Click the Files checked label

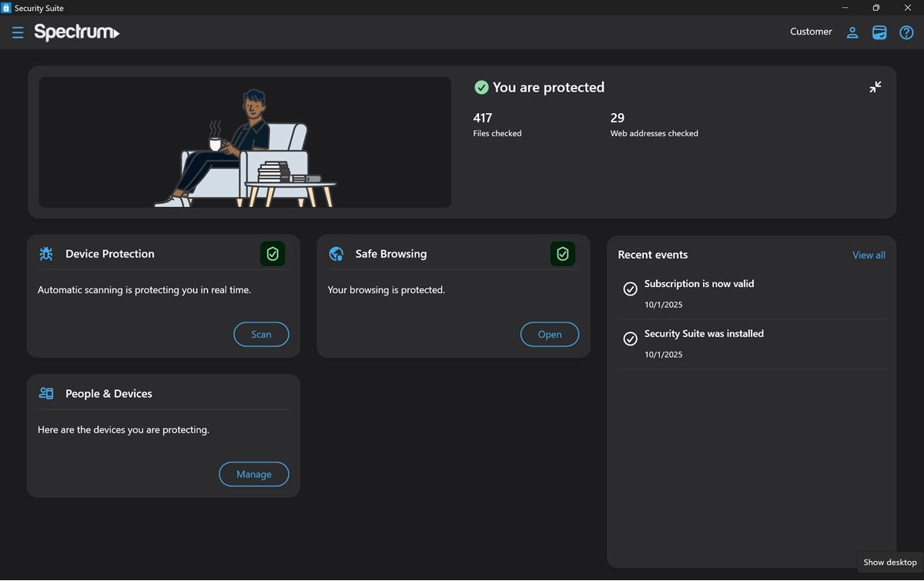(497, 133)
